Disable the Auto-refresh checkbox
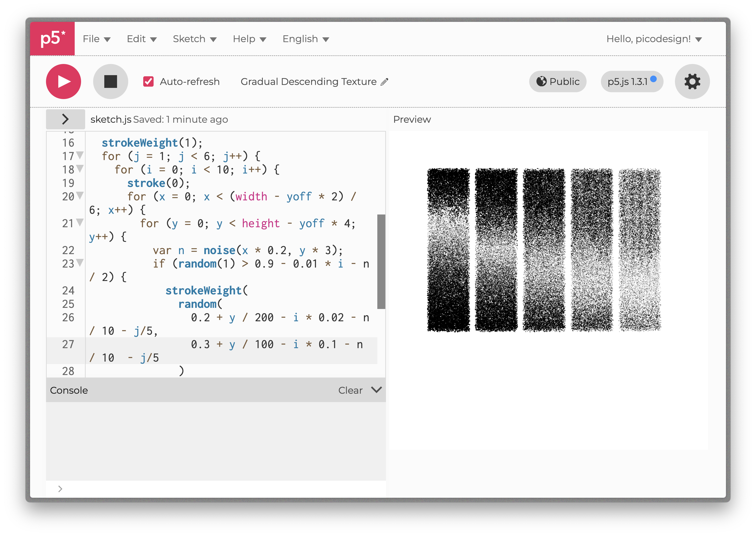The width and height of the screenshot is (756, 536). (x=148, y=81)
